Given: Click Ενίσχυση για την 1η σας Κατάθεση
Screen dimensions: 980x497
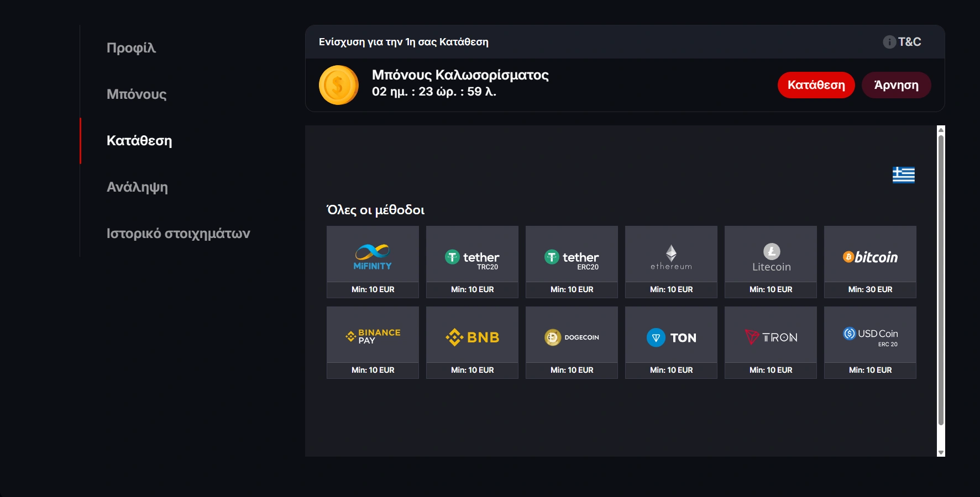Looking at the screenshot, I should click(x=403, y=42).
